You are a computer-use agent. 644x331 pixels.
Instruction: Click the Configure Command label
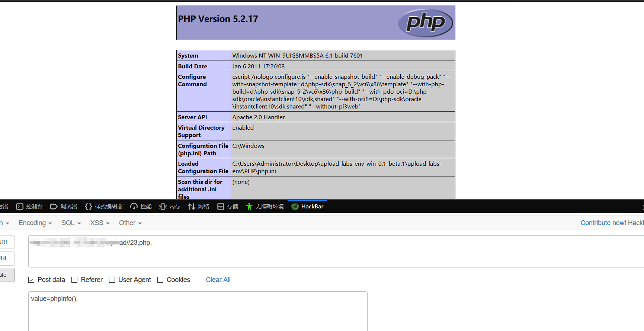tap(192, 81)
